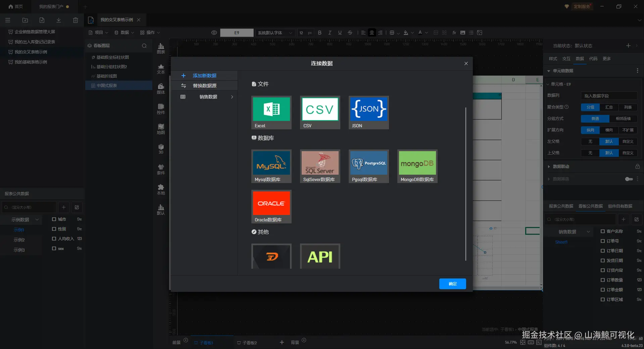Toggle underline formatting
The width and height of the screenshot is (644, 349).
[x=340, y=33]
